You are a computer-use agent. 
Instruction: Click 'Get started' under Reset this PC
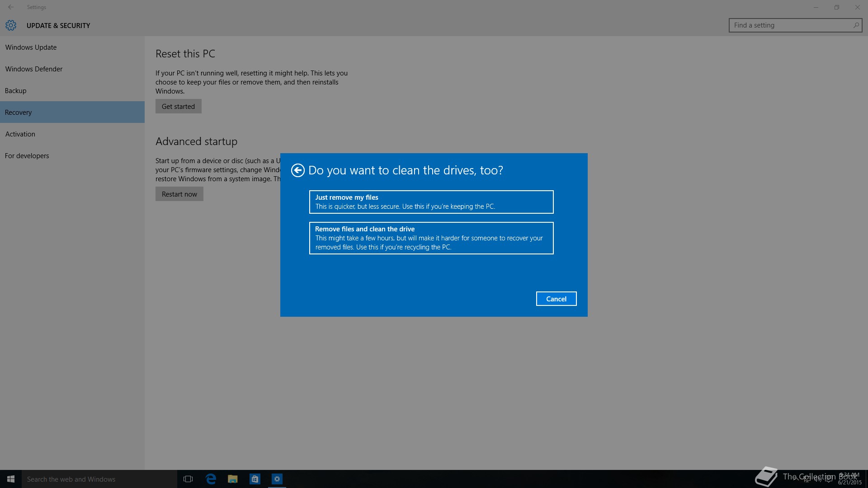[x=179, y=106]
